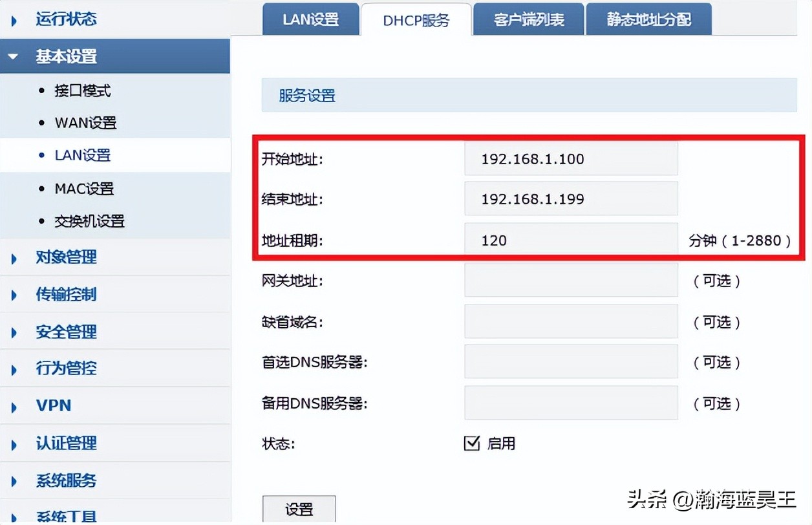Open the 安全管理 sidebar menu
This screenshot has height=525, width=812.
pyautogui.click(x=65, y=331)
